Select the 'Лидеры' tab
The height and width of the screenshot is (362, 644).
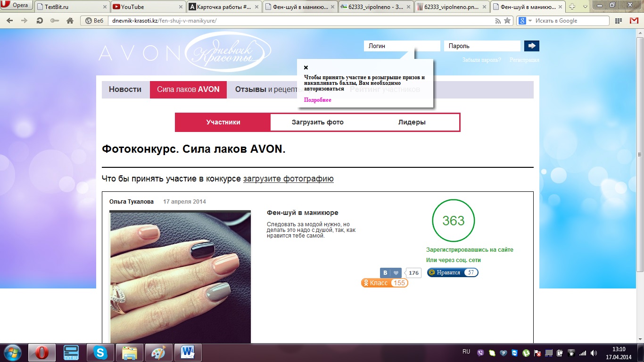(x=412, y=122)
